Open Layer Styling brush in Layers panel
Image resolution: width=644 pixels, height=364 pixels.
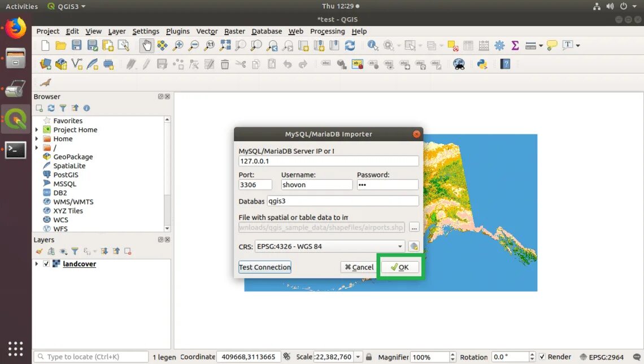click(39, 251)
